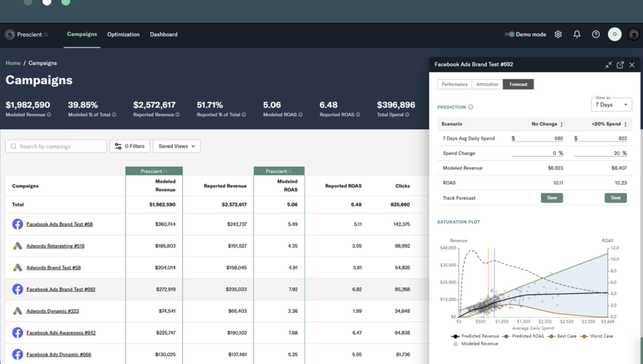Open the 0 Filters panel
Screen dimensions: 643x364
[x=130, y=146]
